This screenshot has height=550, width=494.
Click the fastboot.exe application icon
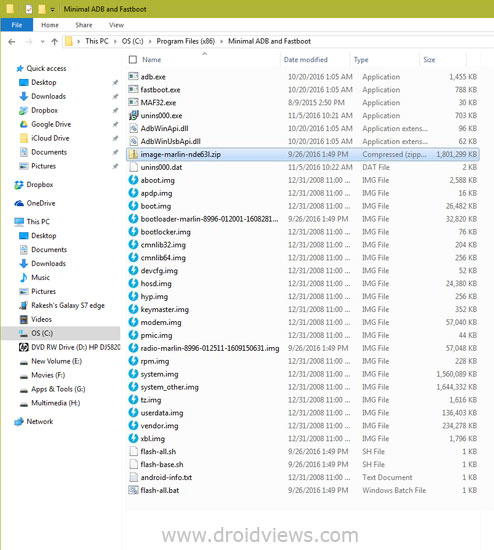tap(133, 89)
